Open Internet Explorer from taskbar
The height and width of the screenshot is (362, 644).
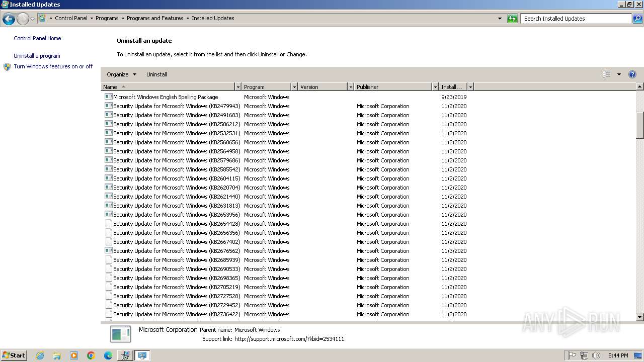(40, 355)
